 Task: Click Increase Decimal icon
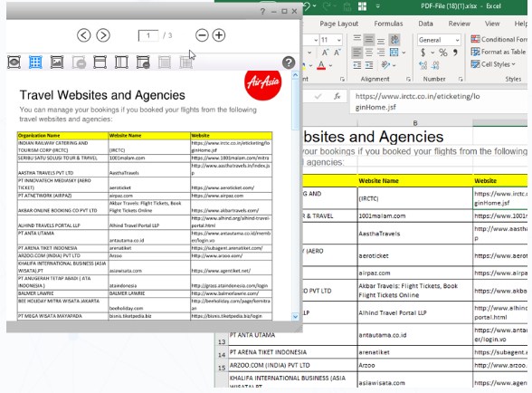point(423,65)
